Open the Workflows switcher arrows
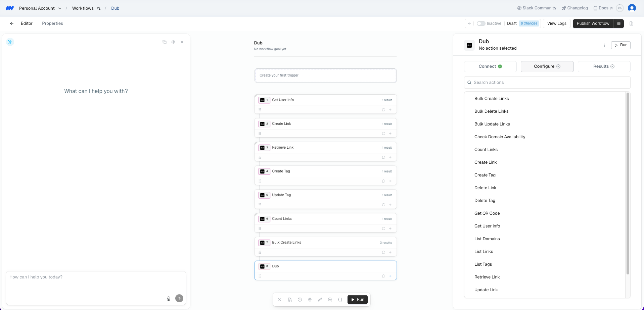Image resolution: width=644 pixels, height=310 pixels. pyautogui.click(x=99, y=8)
